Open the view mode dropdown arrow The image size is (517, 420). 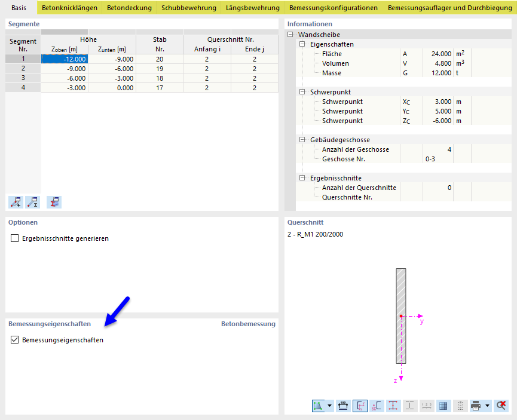click(x=329, y=406)
